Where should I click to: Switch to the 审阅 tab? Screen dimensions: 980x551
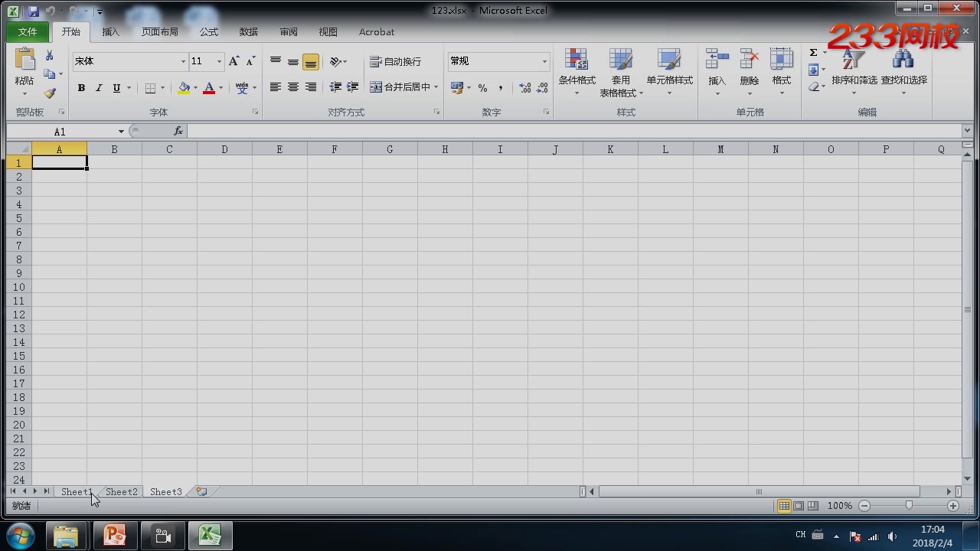289,32
